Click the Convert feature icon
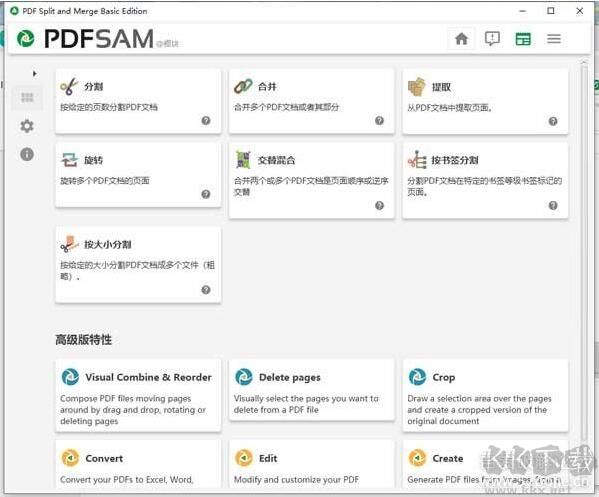The width and height of the screenshot is (599, 497). click(70, 458)
